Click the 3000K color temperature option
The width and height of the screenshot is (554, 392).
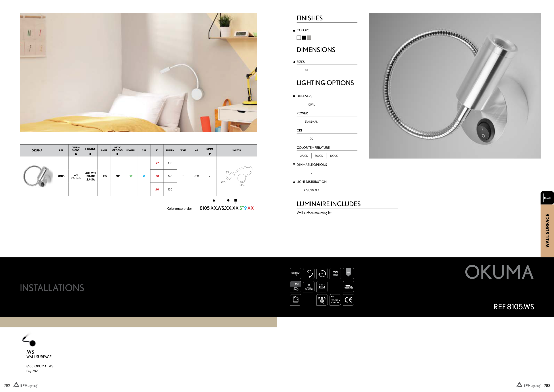tap(318, 156)
